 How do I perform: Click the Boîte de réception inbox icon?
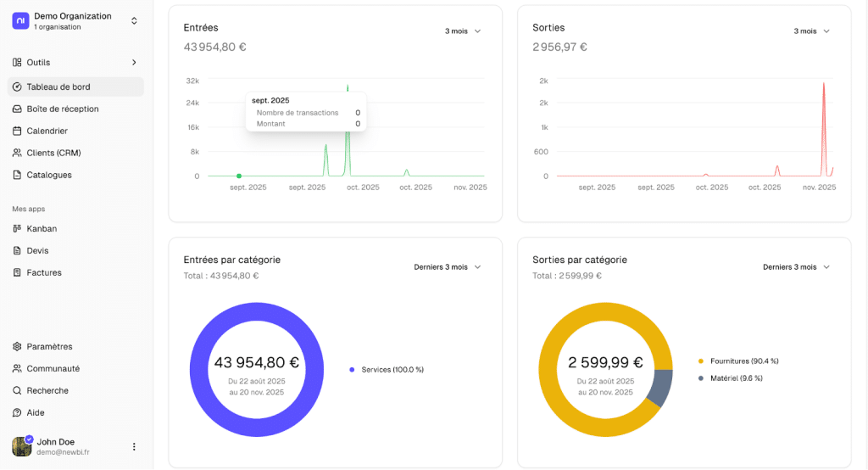tap(18, 109)
